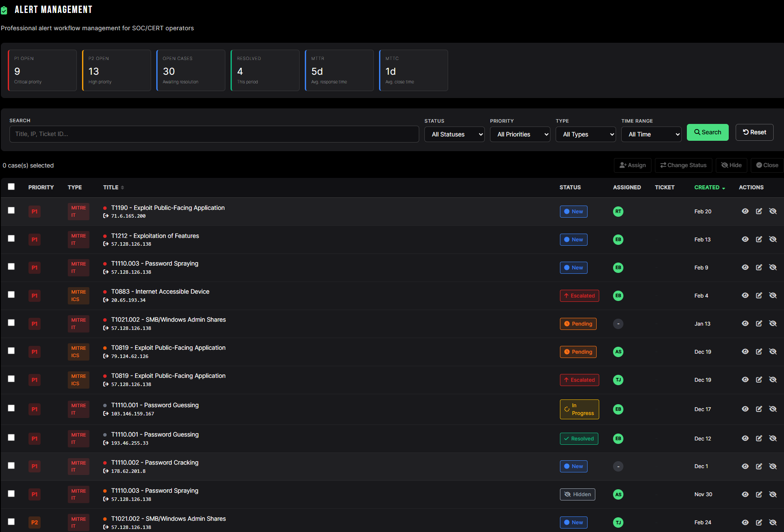Click inside the Title, IP, Ticket ID search field
This screenshot has width=784, height=532.
tap(214, 134)
